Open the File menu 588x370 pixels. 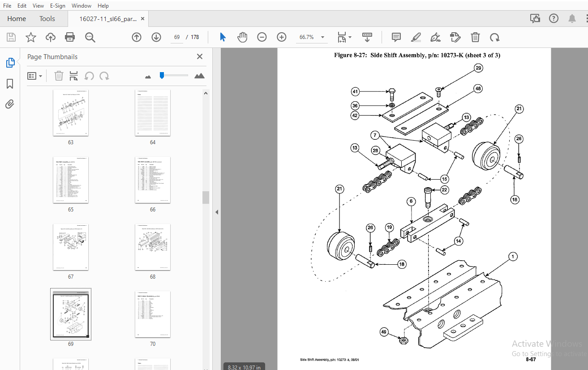pyautogui.click(x=7, y=6)
